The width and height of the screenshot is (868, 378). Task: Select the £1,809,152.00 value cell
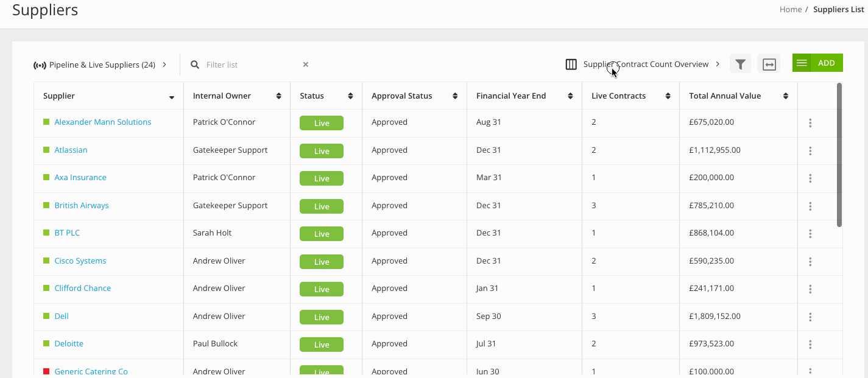(715, 316)
